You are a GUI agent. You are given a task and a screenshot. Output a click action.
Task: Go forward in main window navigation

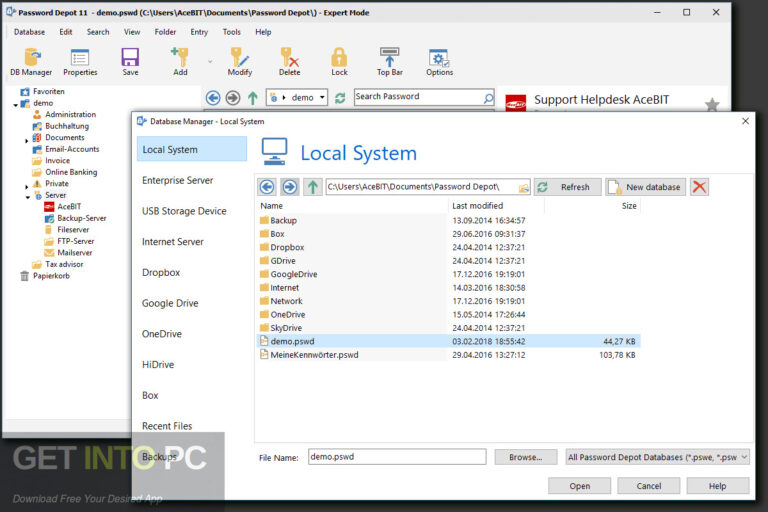pos(233,98)
